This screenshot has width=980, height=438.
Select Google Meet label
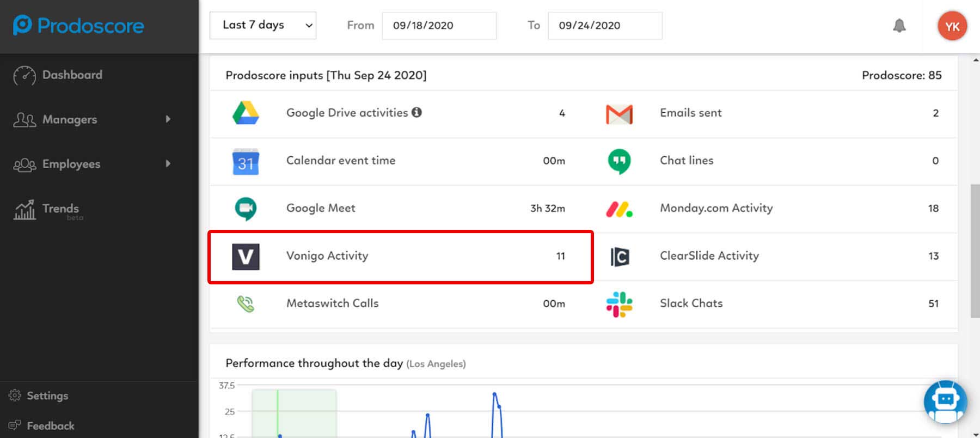pos(321,208)
